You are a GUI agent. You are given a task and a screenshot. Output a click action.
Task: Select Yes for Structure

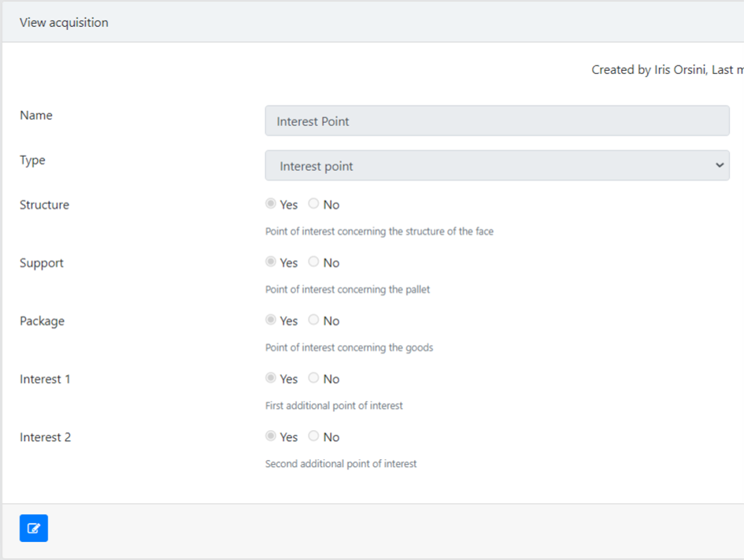[x=271, y=203]
